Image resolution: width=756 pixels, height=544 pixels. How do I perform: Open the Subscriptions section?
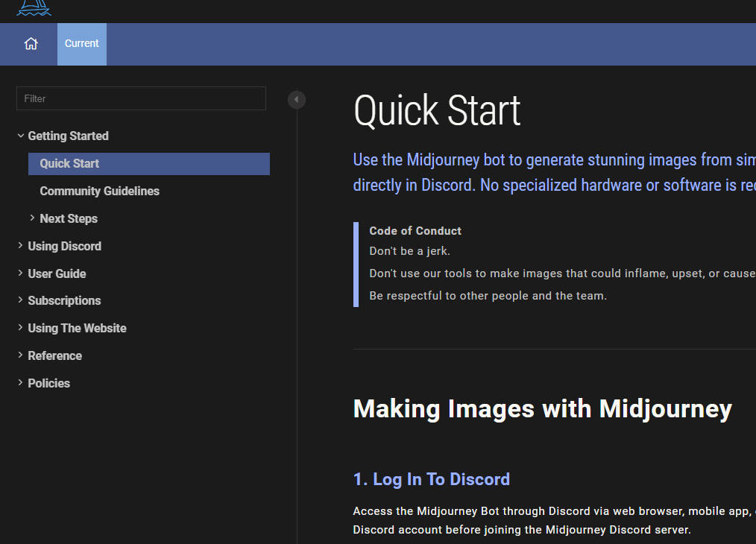click(64, 300)
